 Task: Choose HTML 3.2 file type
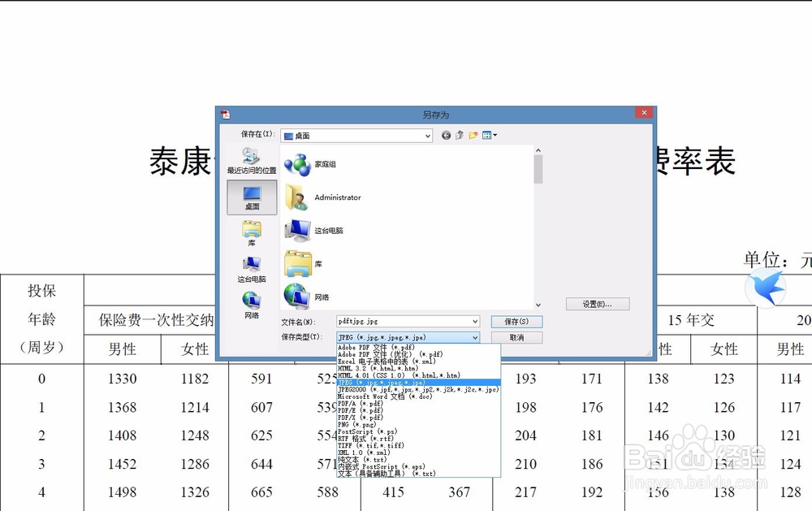[418, 369]
